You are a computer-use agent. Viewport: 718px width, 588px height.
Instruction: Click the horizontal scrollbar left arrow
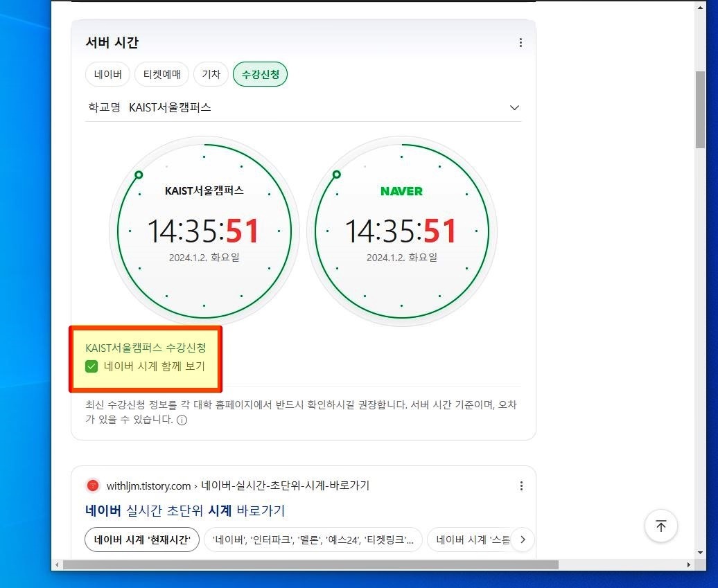pos(57,565)
